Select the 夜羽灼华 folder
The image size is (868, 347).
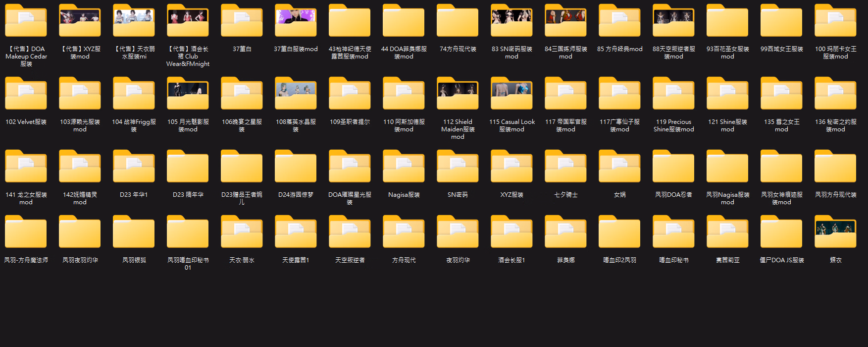coord(458,231)
